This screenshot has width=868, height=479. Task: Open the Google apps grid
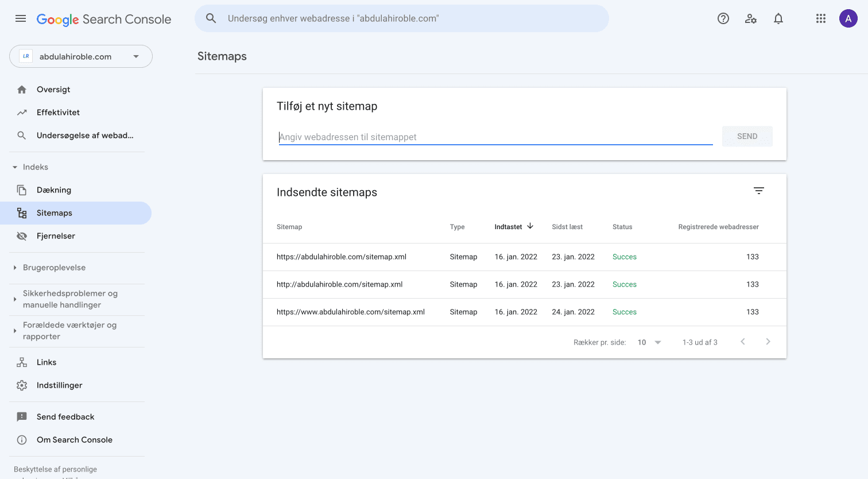point(821,18)
